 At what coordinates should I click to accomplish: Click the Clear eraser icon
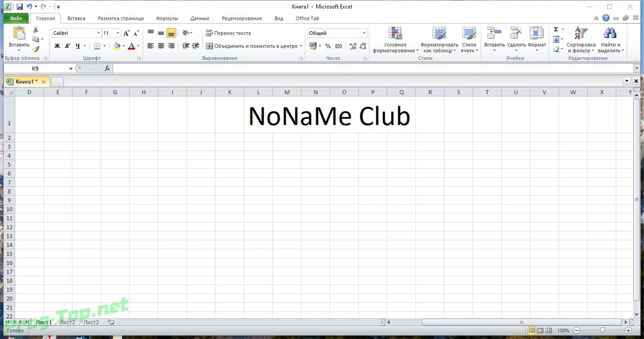pos(557,49)
